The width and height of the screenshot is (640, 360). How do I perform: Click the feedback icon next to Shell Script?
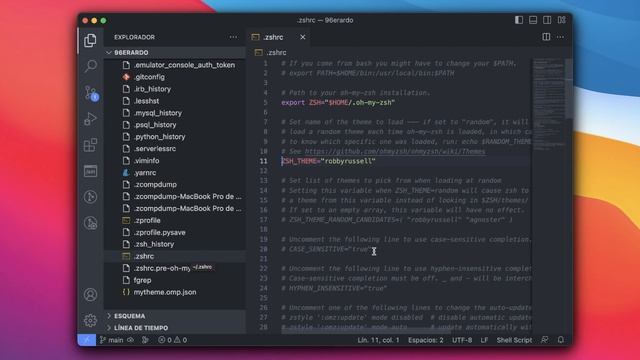pyautogui.click(x=545, y=340)
